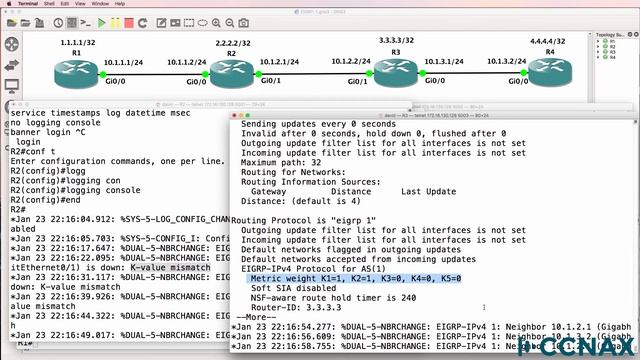The image size is (640, 360).
Task: Click the GNS3 canvas vertical scrollbar
Action: (590, 67)
